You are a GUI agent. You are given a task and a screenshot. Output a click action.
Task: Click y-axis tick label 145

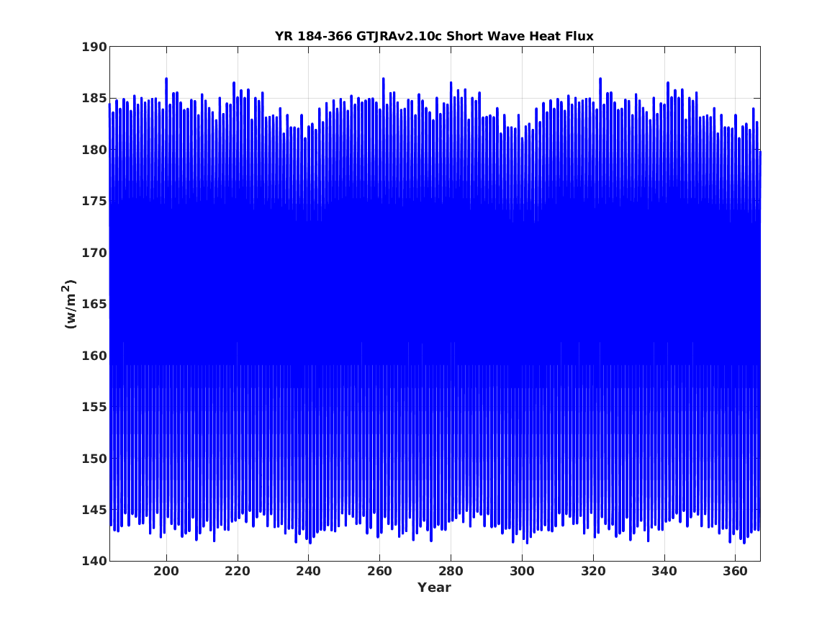(94, 510)
